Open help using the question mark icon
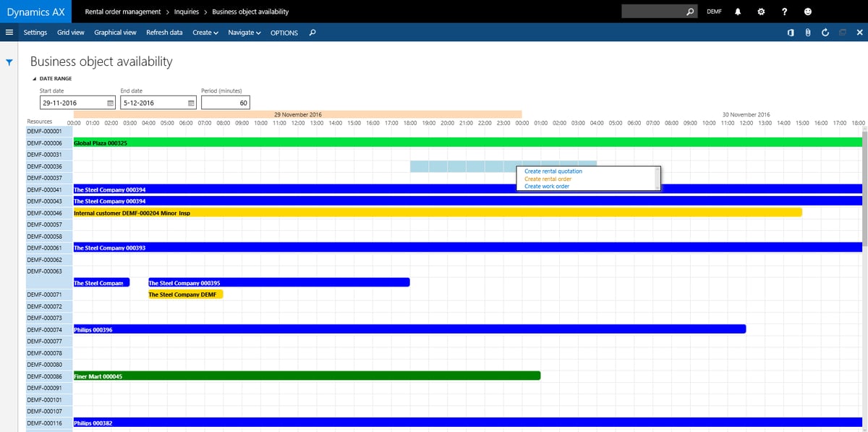Image resolution: width=868 pixels, height=432 pixels. click(x=786, y=12)
